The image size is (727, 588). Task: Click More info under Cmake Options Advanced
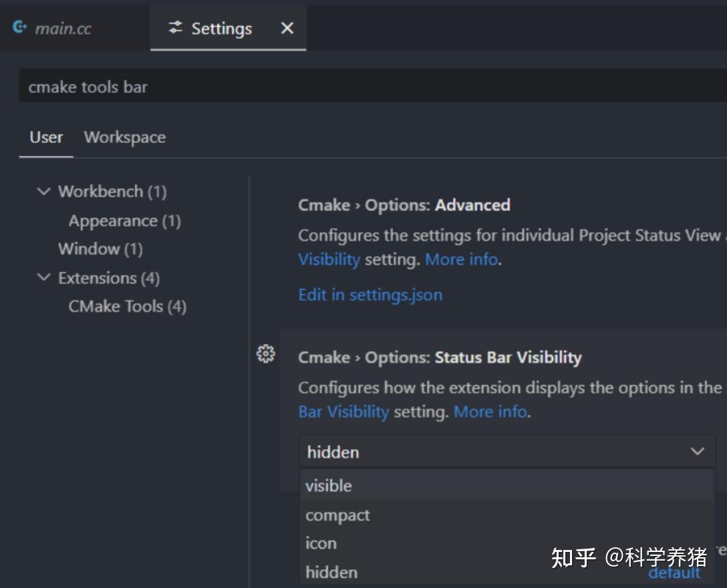(461, 259)
